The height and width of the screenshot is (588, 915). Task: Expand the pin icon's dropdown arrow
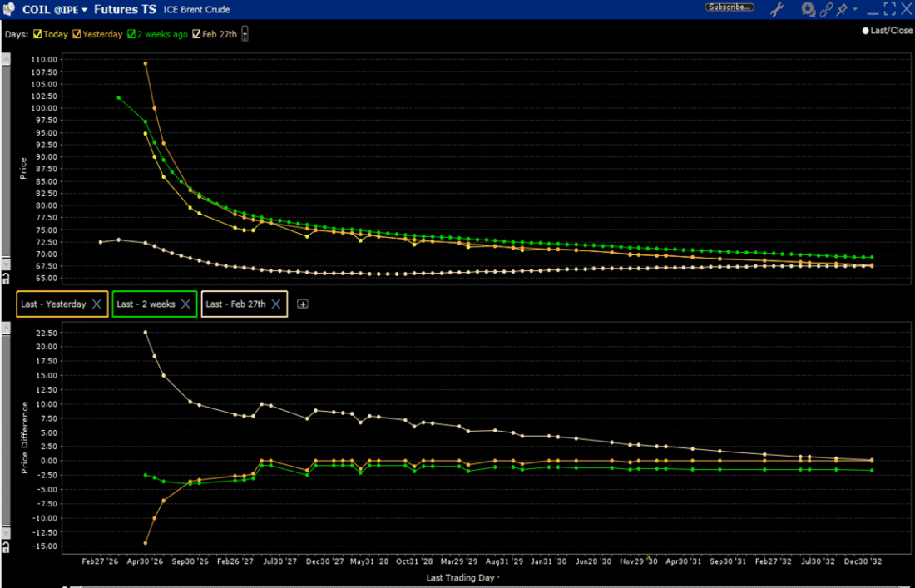coord(855,9)
